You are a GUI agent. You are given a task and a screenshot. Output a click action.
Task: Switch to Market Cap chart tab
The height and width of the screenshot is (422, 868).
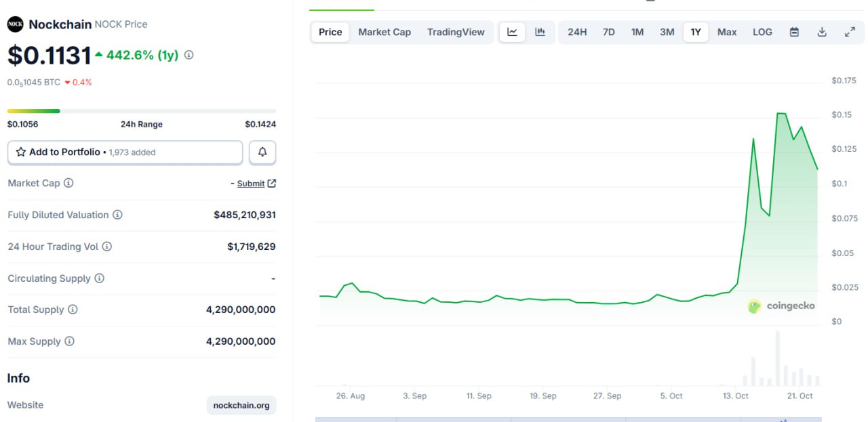pyautogui.click(x=384, y=32)
